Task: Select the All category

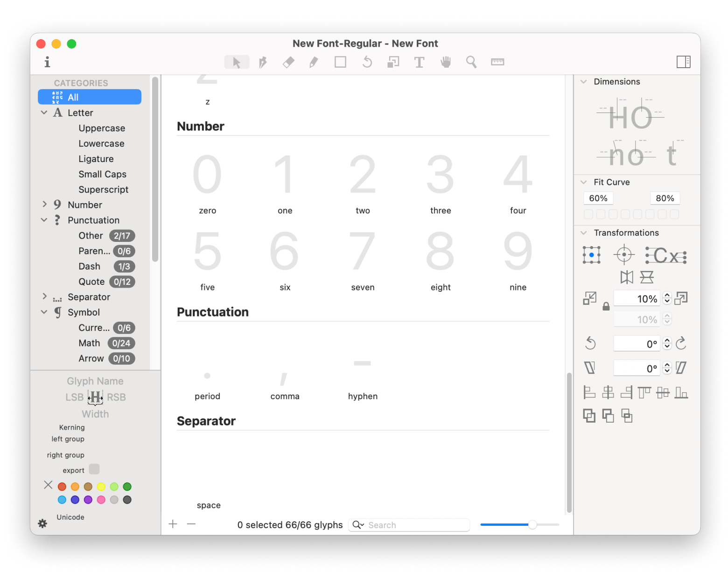Action: (90, 97)
